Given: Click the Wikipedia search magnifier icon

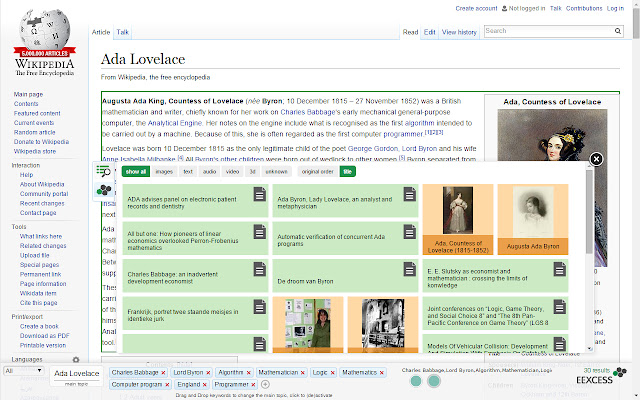Looking at the screenshot, I should tap(618, 31).
